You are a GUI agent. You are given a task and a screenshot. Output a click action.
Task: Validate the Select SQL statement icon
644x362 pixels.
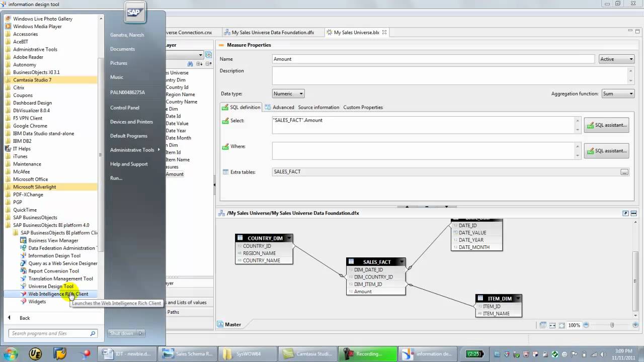pyautogui.click(x=225, y=121)
